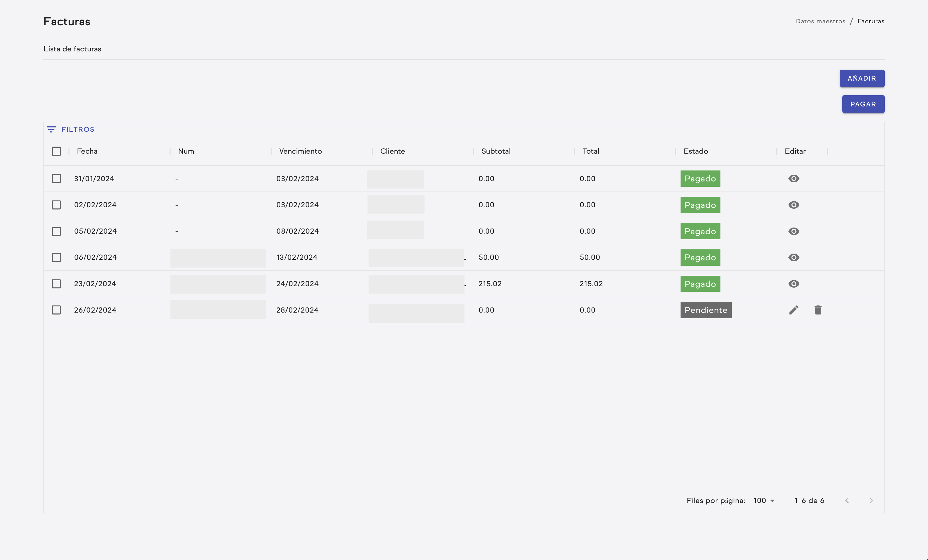Open Datos maestros breadcrumb link
Image resolution: width=928 pixels, height=560 pixels.
tap(820, 21)
